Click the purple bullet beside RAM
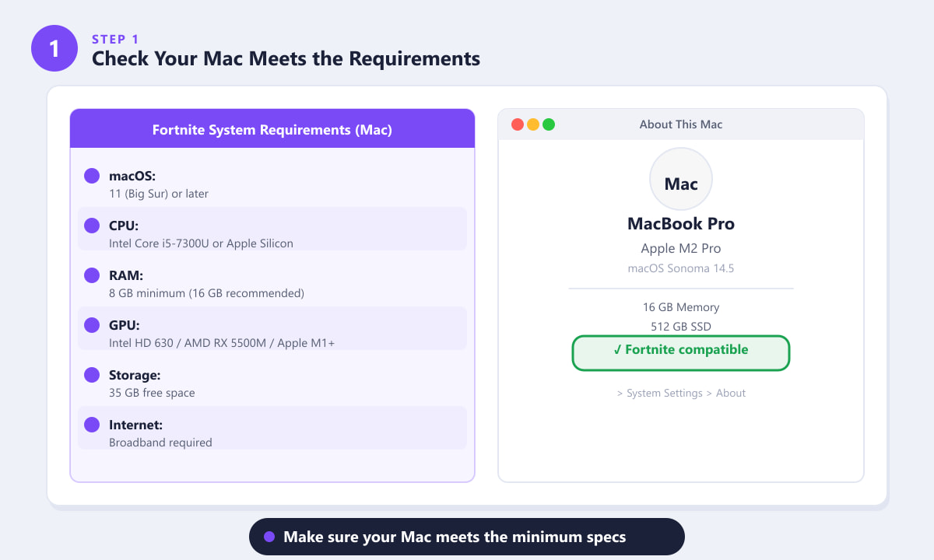This screenshot has height=560, width=934. 92,275
